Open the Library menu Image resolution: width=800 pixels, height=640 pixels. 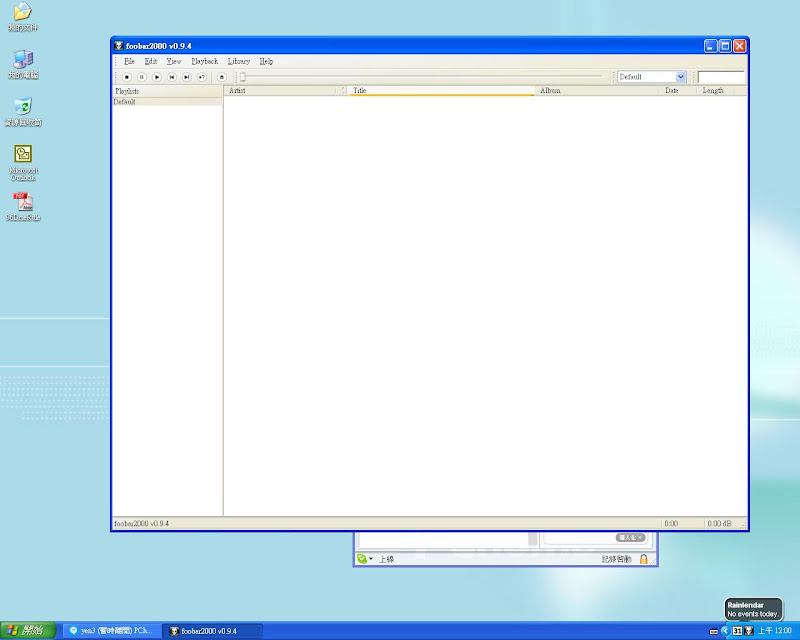tap(239, 61)
